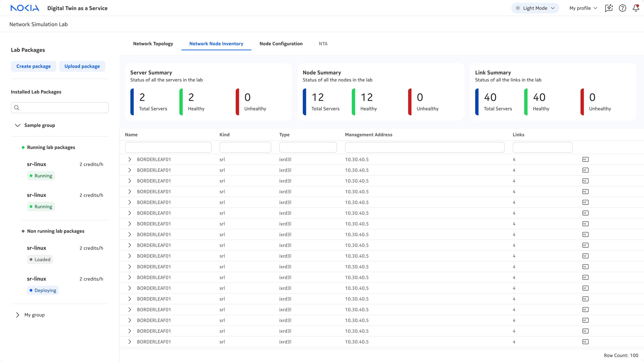This screenshot has width=644, height=362.
Task: Open the console icon for the first BORDERLEAF01 row
Action: (585, 159)
